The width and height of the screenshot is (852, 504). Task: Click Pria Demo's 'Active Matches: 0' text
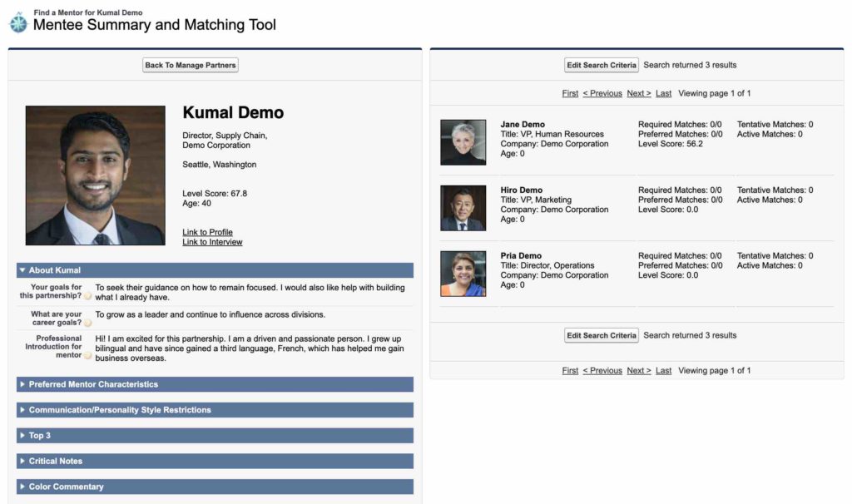[770, 265]
